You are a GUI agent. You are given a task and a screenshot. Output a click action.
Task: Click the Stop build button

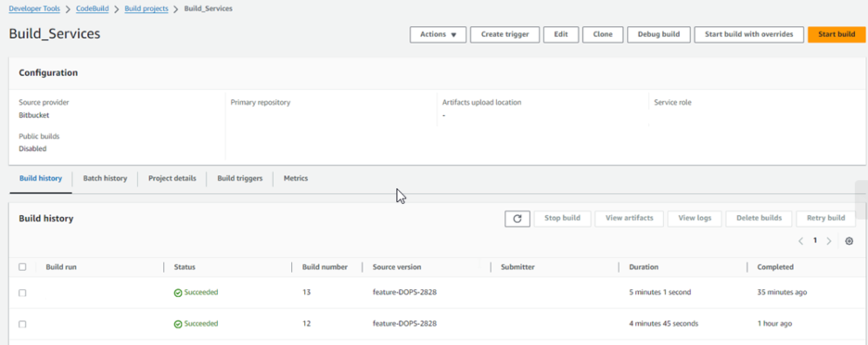(x=562, y=218)
